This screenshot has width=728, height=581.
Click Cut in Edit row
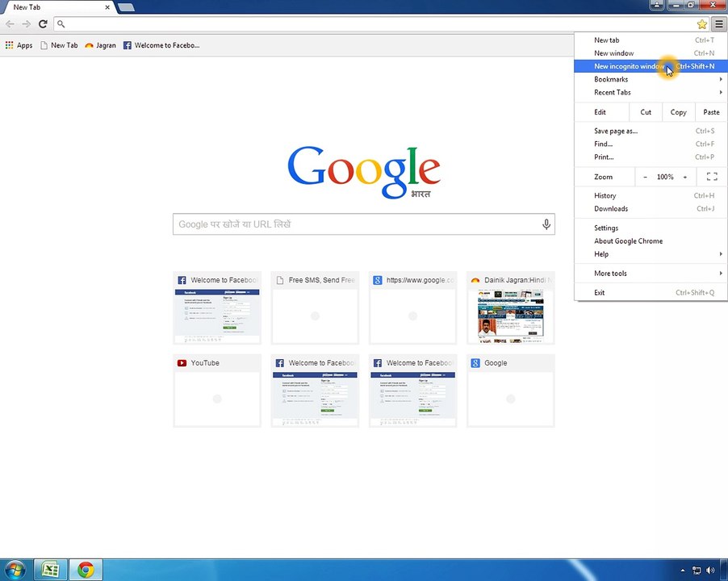tap(646, 112)
